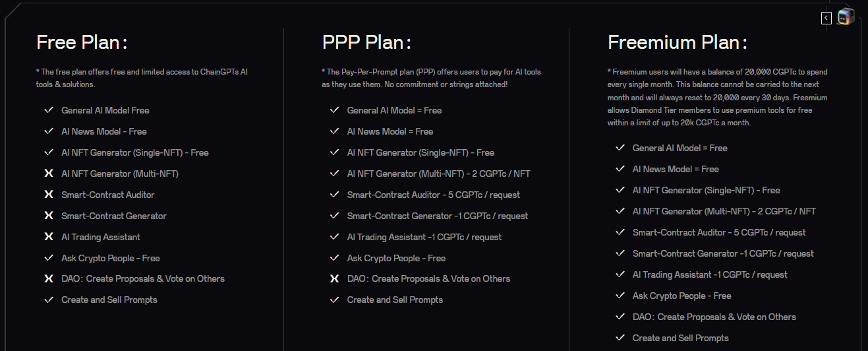Select the Freemium Plan heading
This screenshot has height=351, width=868.
coord(678,42)
